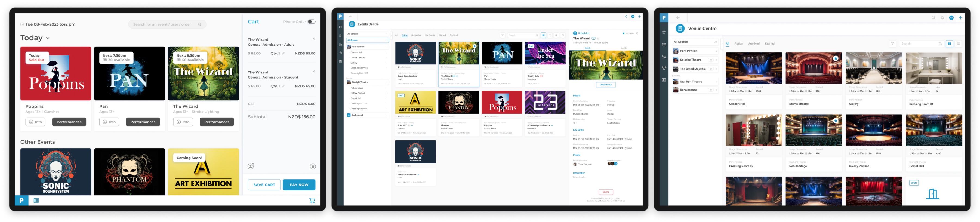Switch to list view in Events Centre
The image size is (980, 222).
(550, 35)
